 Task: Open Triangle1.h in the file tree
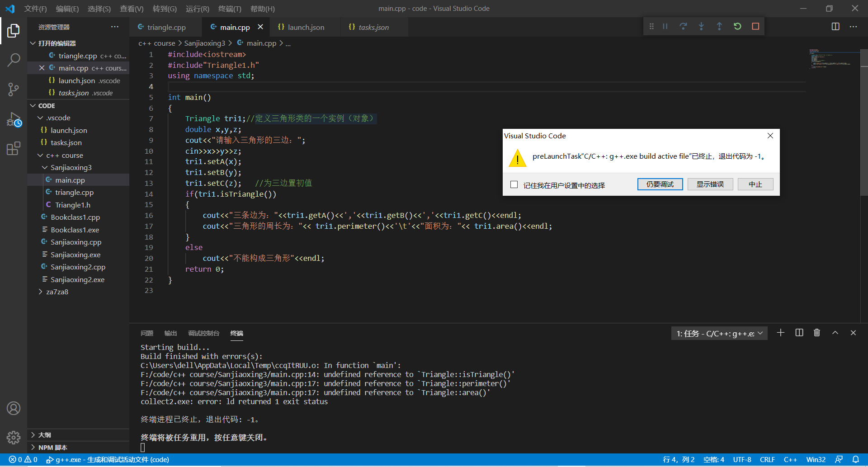pos(78,205)
